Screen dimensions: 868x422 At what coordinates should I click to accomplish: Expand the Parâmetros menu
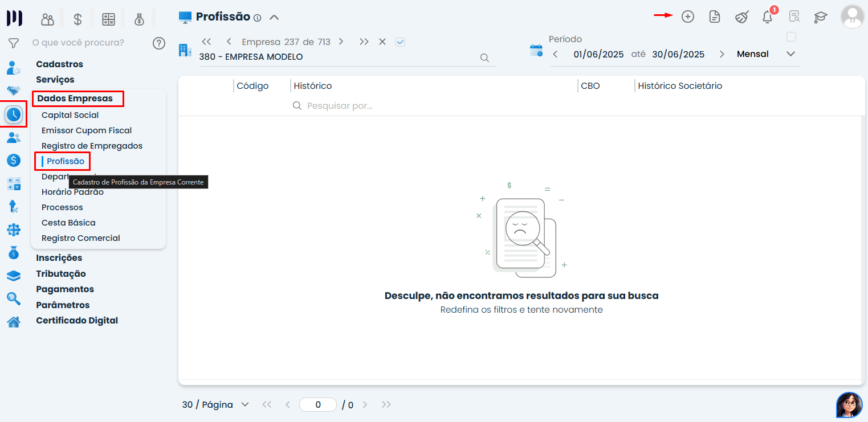63,305
